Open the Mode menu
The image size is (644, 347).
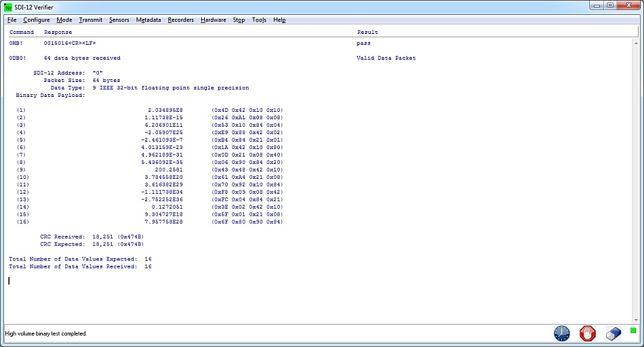pos(64,20)
